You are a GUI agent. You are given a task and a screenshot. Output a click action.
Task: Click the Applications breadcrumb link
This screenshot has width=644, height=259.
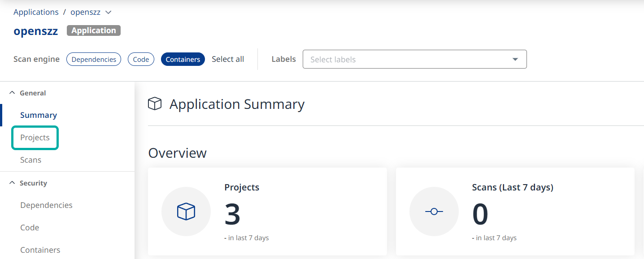tap(36, 12)
